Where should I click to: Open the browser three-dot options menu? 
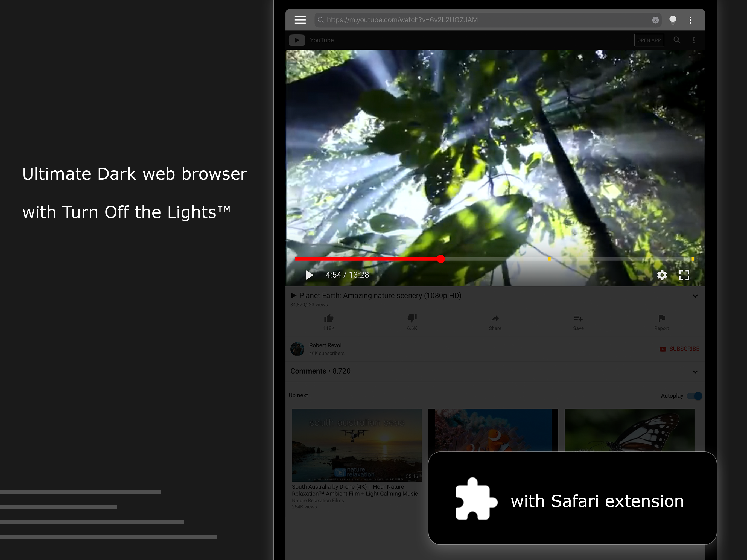(690, 20)
